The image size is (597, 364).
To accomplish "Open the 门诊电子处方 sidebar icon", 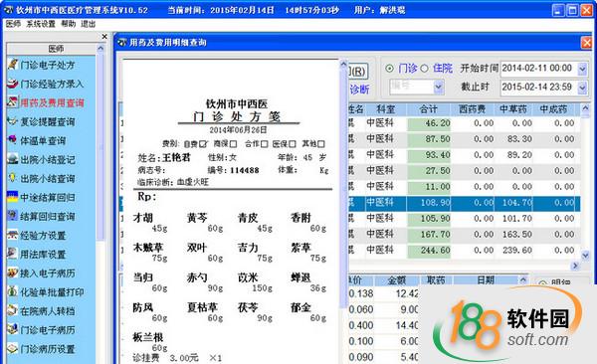I will click(13, 65).
